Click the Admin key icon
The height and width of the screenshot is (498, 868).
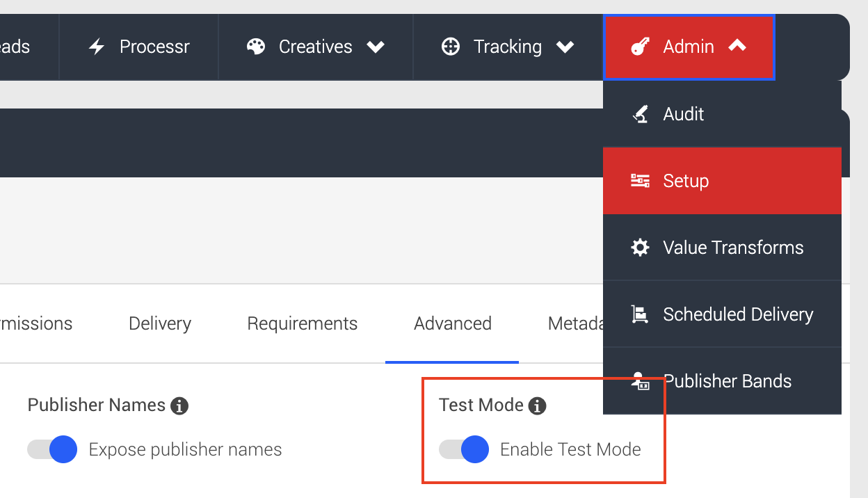pyautogui.click(x=640, y=47)
